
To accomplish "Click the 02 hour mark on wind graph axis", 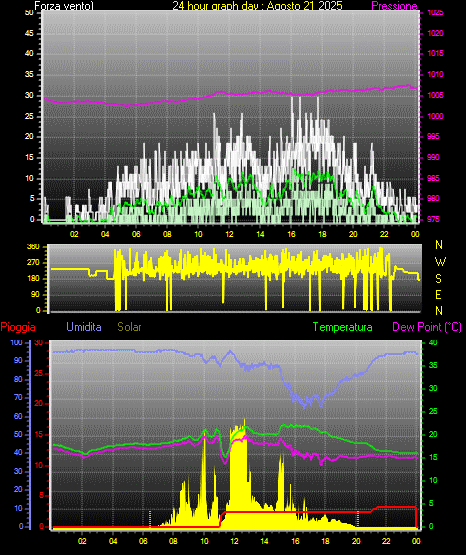I will [x=74, y=234].
